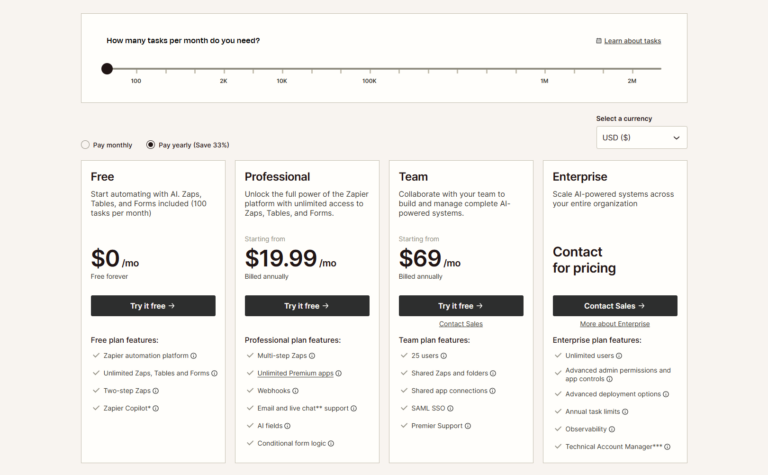Click the $69 Team price
Image resolution: width=768 pixels, height=475 pixels.
pyautogui.click(x=420, y=258)
